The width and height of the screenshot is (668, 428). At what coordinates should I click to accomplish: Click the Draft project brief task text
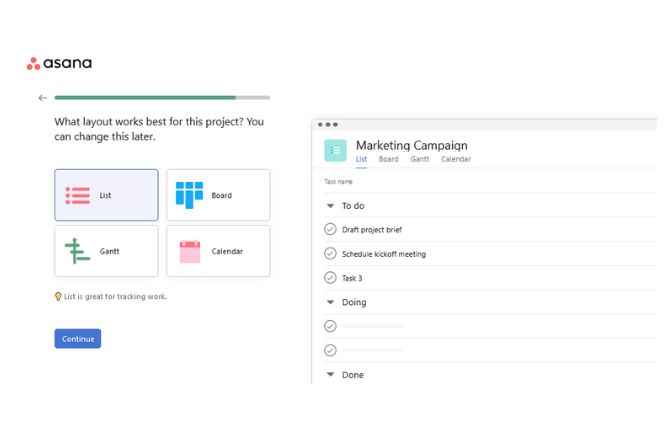click(371, 230)
